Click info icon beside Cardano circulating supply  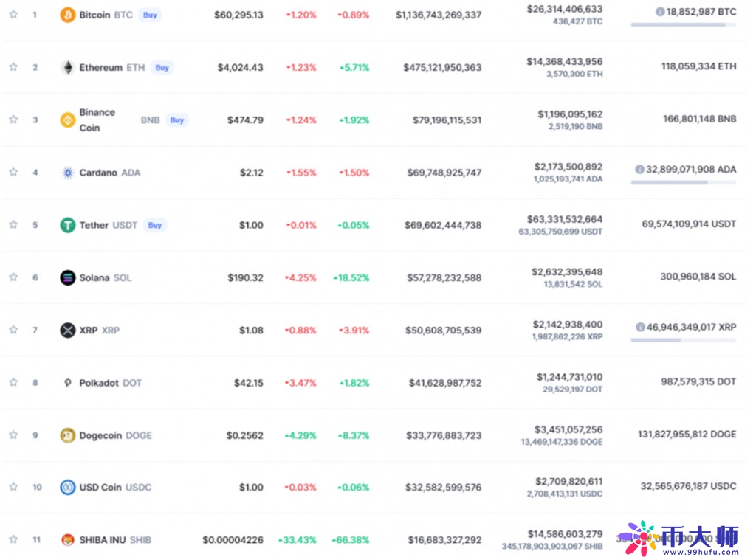click(x=640, y=169)
